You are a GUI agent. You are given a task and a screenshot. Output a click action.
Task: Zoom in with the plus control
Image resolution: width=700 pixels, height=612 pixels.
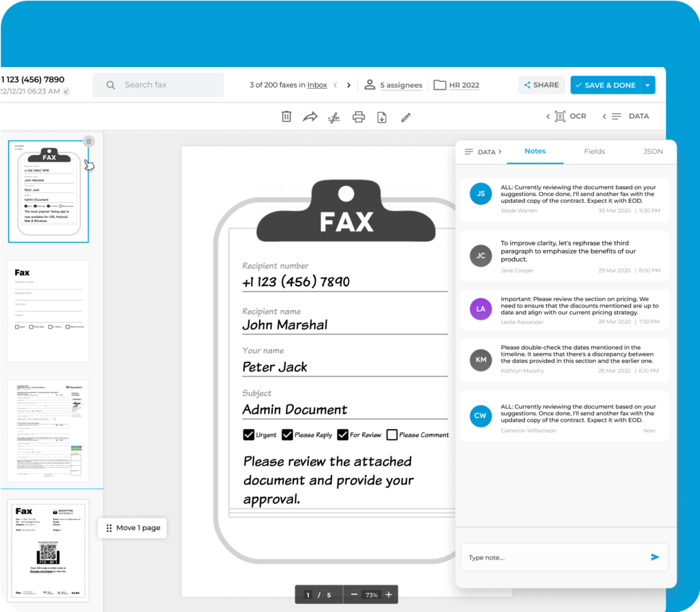(x=388, y=594)
